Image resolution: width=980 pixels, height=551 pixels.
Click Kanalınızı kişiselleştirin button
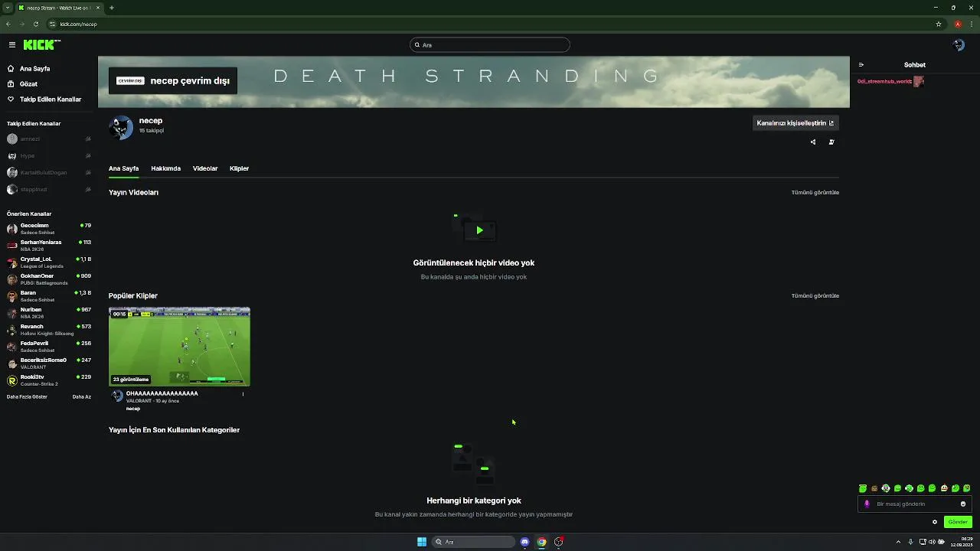tap(795, 123)
